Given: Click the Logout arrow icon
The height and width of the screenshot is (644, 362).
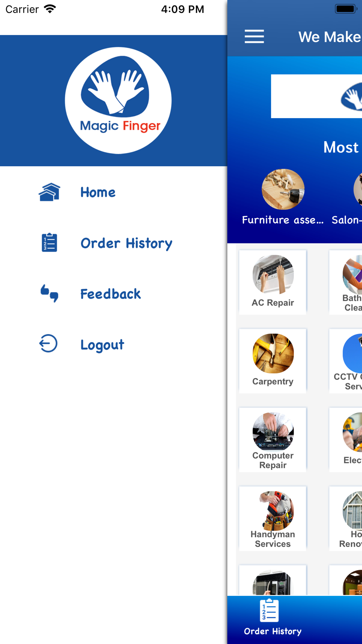Looking at the screenshot, I should 49,344.
